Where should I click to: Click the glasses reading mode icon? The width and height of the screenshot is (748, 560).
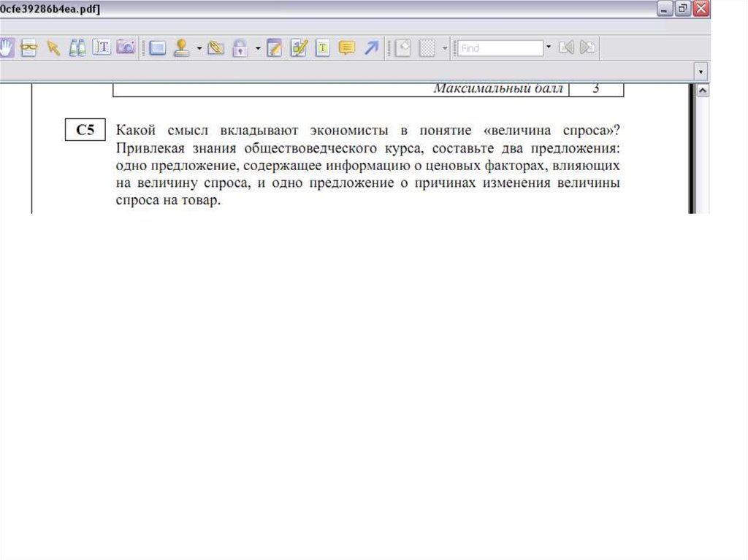point(29,48)
